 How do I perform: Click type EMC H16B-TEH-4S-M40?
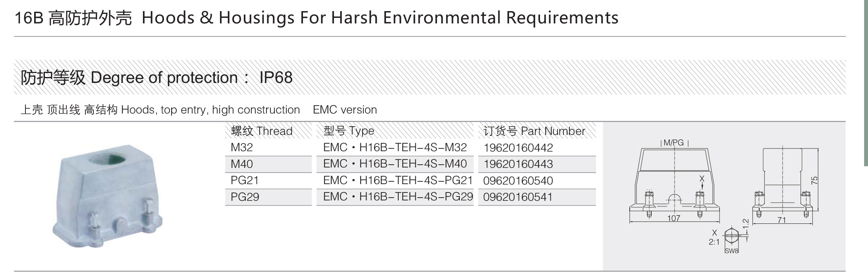click(395, 164)
